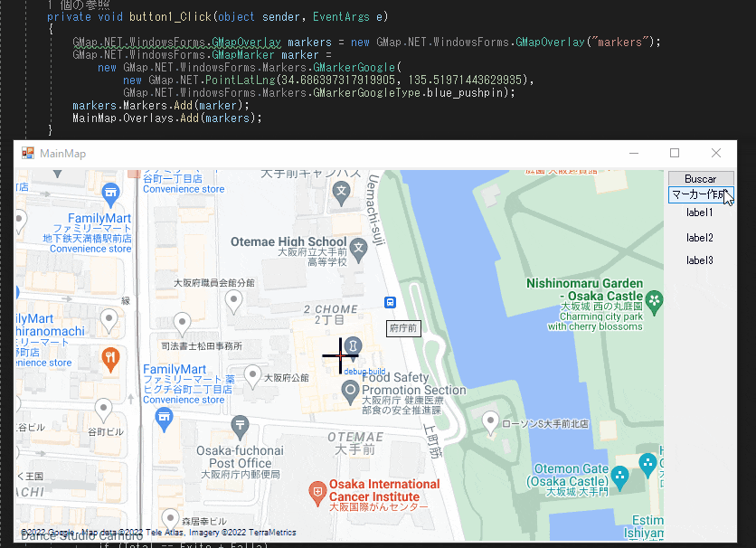The width and height of the screenshot is (756, 548).
Task: Click the Food Safety Promotion Section label
Action: pos(414,383)
